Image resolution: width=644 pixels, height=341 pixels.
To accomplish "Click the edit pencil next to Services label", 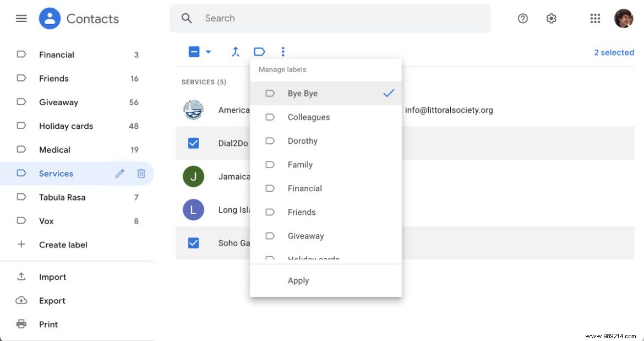I will click(x=119, y=174).
